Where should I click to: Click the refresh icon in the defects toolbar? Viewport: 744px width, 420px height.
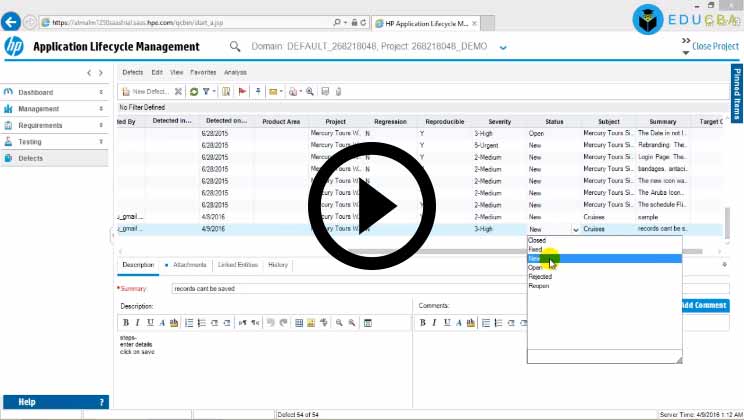pyautogui.click(x=193, y=91)
